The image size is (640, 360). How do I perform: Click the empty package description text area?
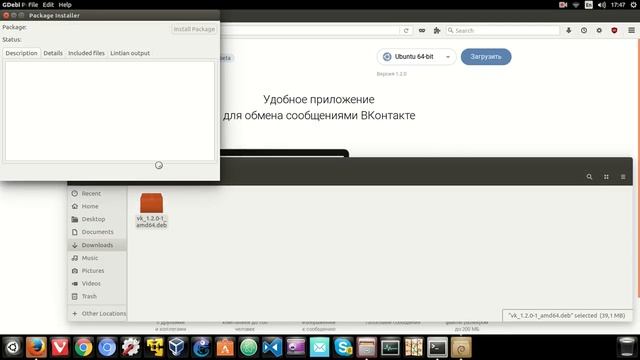(x=109, y=111)
